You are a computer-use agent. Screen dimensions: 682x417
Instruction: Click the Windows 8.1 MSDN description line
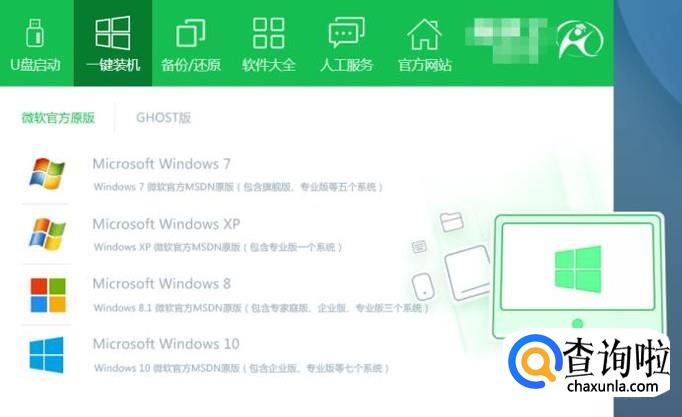(x=261, y=308)
